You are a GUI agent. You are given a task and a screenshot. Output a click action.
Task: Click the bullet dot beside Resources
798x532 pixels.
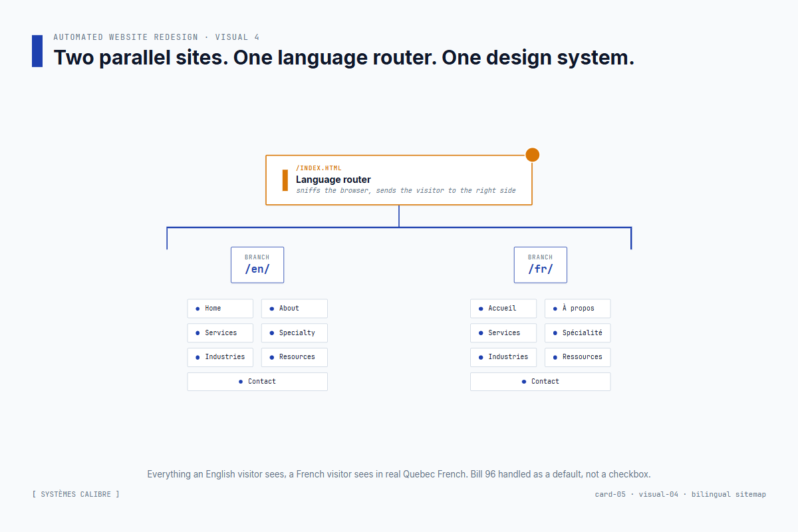pyautogui.click(x=271, y=357)
